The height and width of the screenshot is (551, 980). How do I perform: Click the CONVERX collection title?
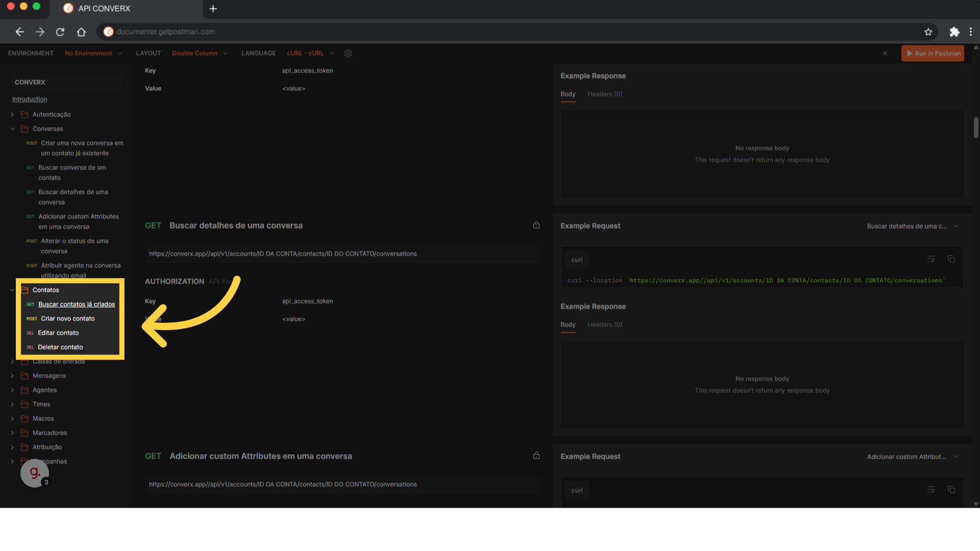[x=30, y=82]
